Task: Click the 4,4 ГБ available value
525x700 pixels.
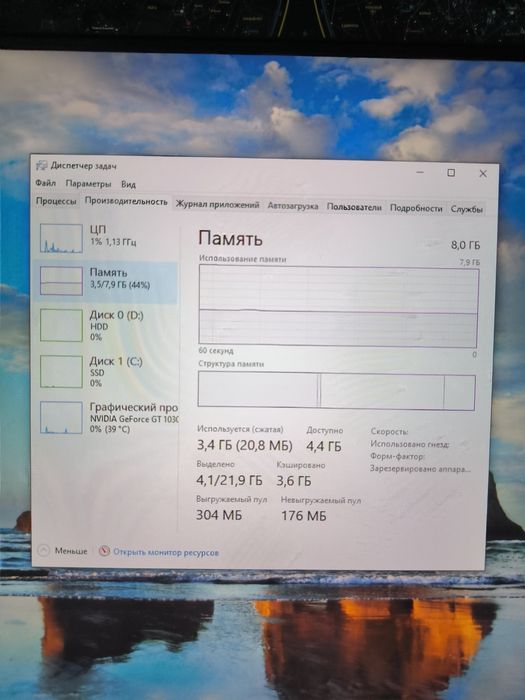Action: (324, 446)
